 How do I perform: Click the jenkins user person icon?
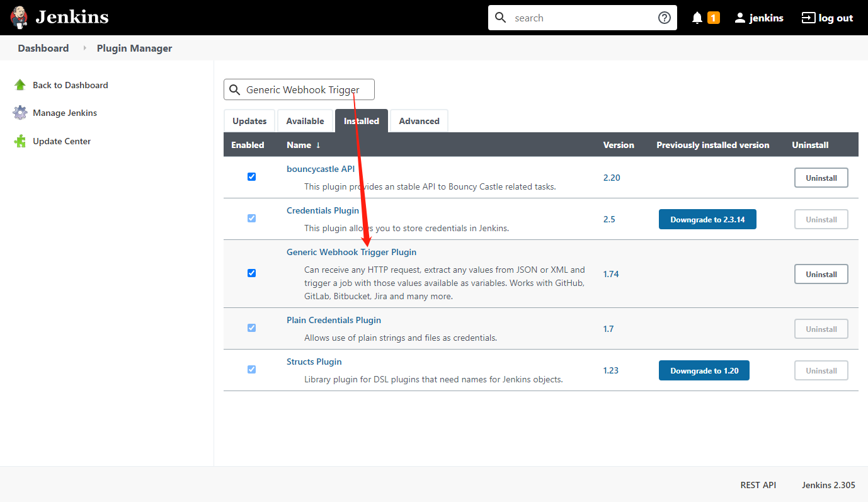[740, 18]
